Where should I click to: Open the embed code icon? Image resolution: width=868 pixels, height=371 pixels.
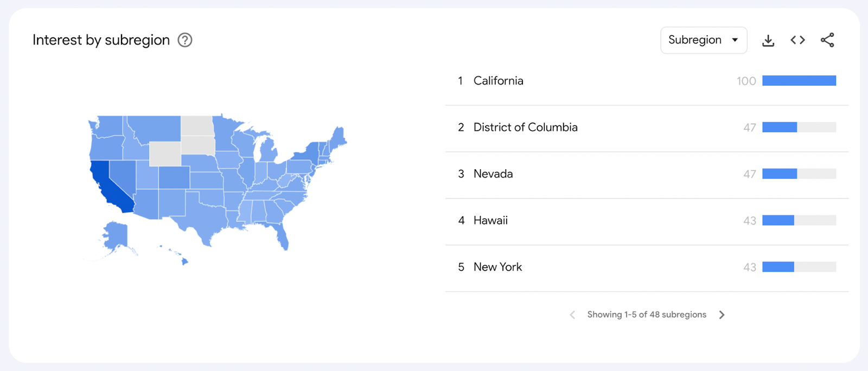(797, 40)
